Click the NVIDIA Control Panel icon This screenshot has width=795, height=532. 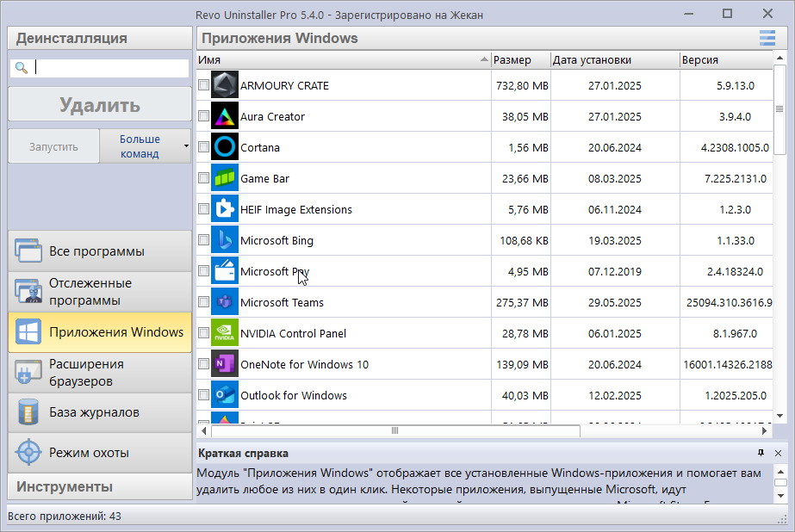(x=224, y=332)
